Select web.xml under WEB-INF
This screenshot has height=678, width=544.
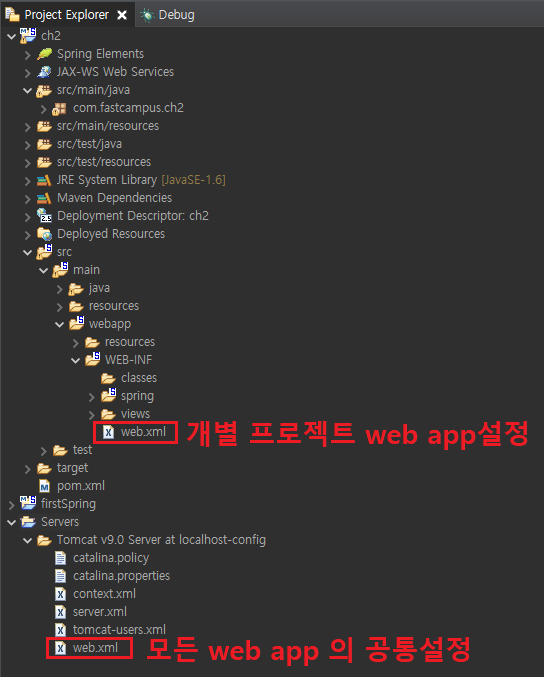144,432
